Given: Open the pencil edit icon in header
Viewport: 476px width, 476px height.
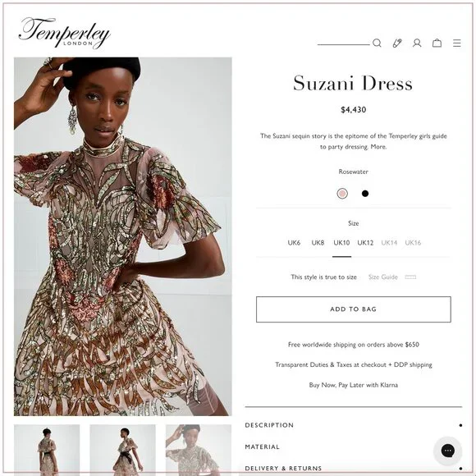Looking at the screenshot, I should point(397,43).
